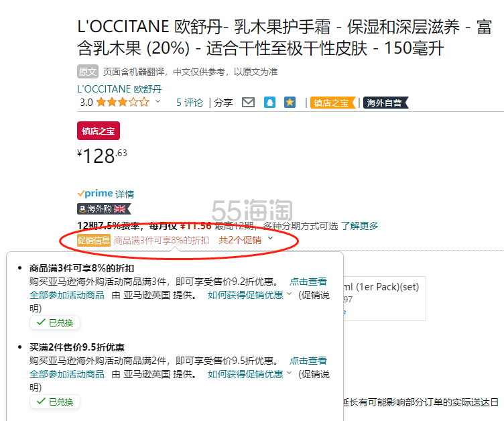Share the product via email envelope icon
The image size is (504, 421).
pyautogui.click(x=248, y=103)
